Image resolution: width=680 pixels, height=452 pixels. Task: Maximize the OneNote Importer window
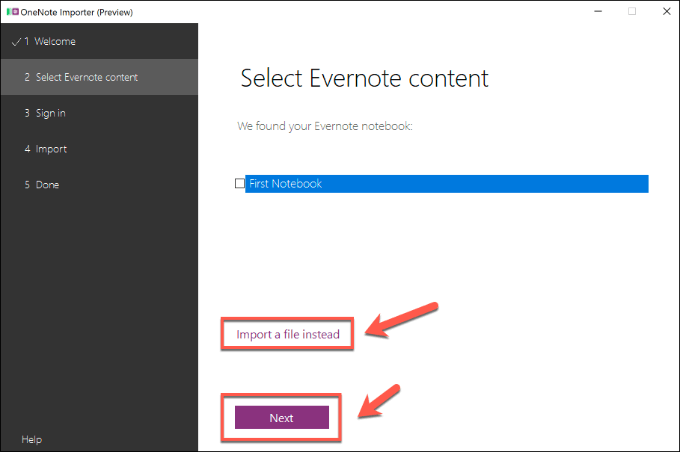pyautogui.click(x=632, y=11)
